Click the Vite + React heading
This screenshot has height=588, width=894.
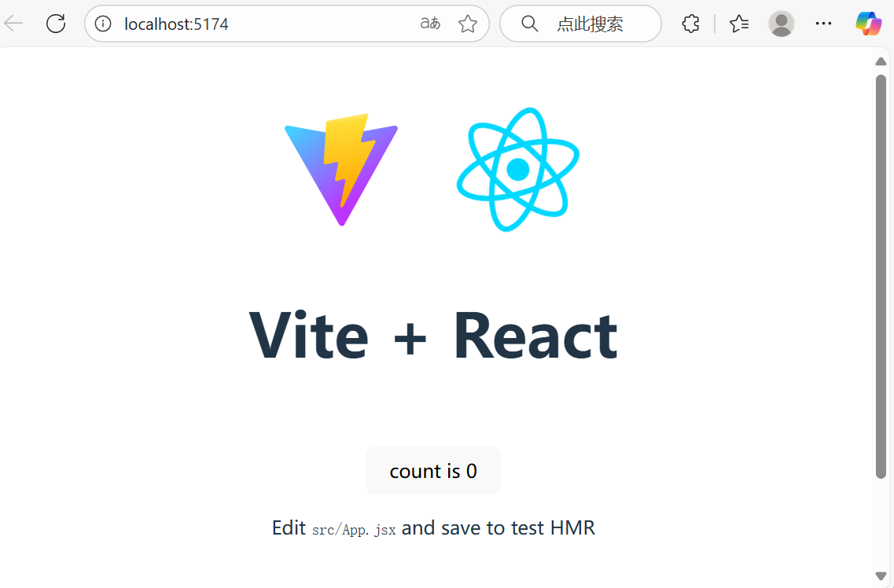pos(433,335)
